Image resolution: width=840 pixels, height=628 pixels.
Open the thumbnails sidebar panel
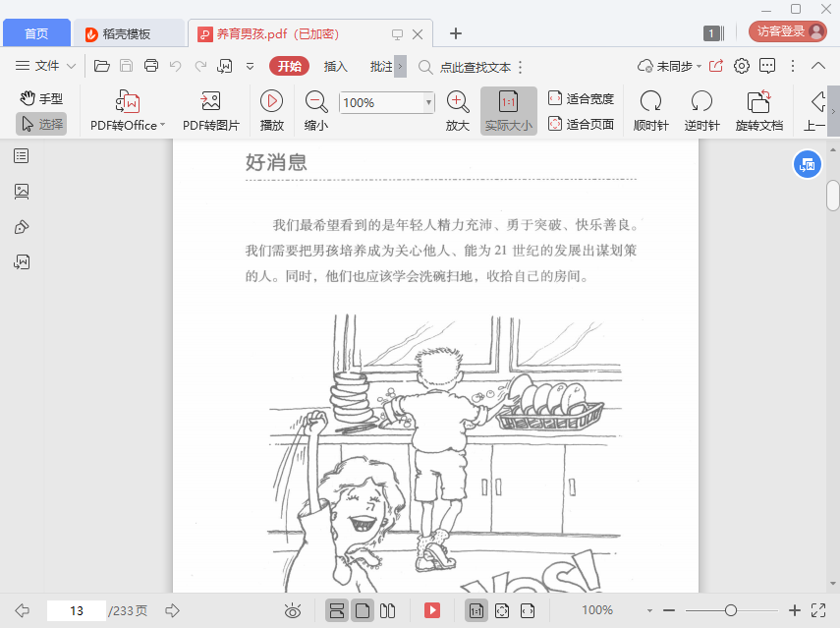[22, 192]
